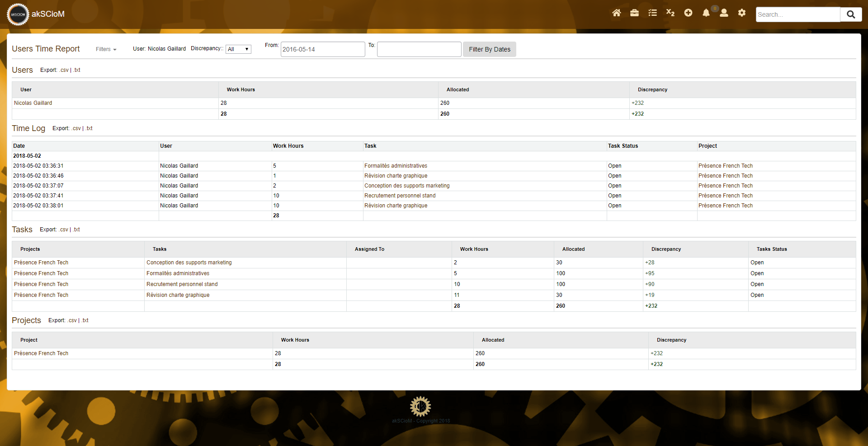
Task: Click Recrutement personnel stand in Time Log
Action: click(400, 196)
